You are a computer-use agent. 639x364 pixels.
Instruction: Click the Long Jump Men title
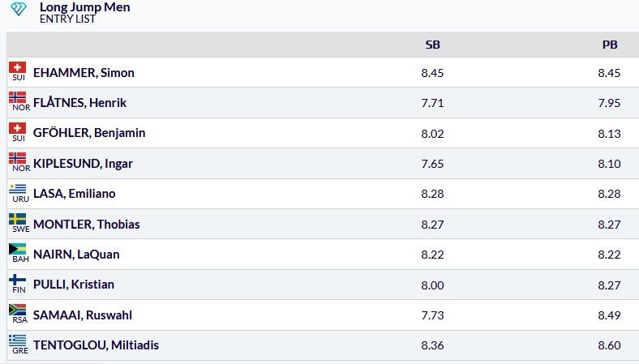coord(85,7)
